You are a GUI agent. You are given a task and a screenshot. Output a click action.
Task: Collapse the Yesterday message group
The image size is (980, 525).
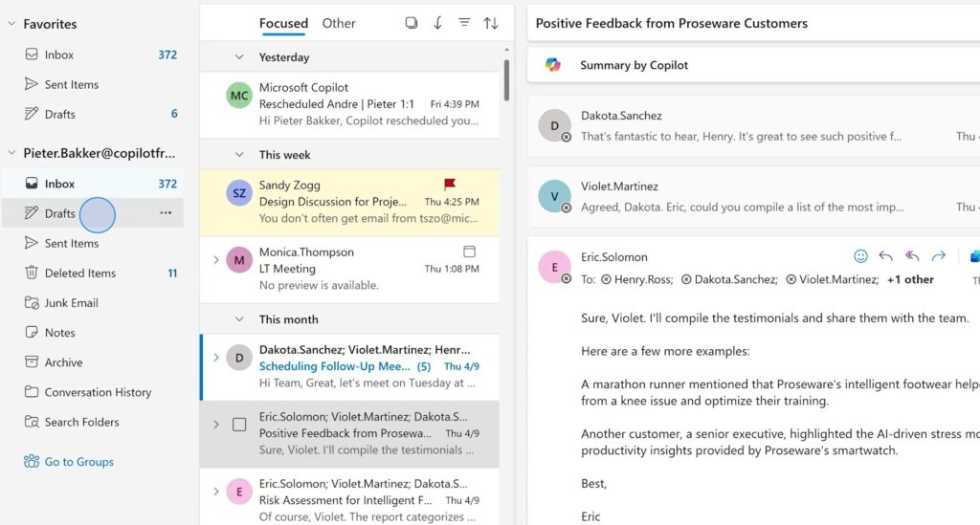(x=239, y=57)
